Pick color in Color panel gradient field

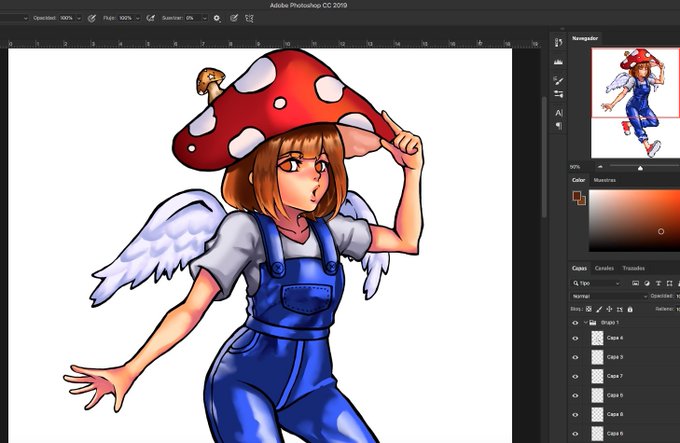point(634,220)
